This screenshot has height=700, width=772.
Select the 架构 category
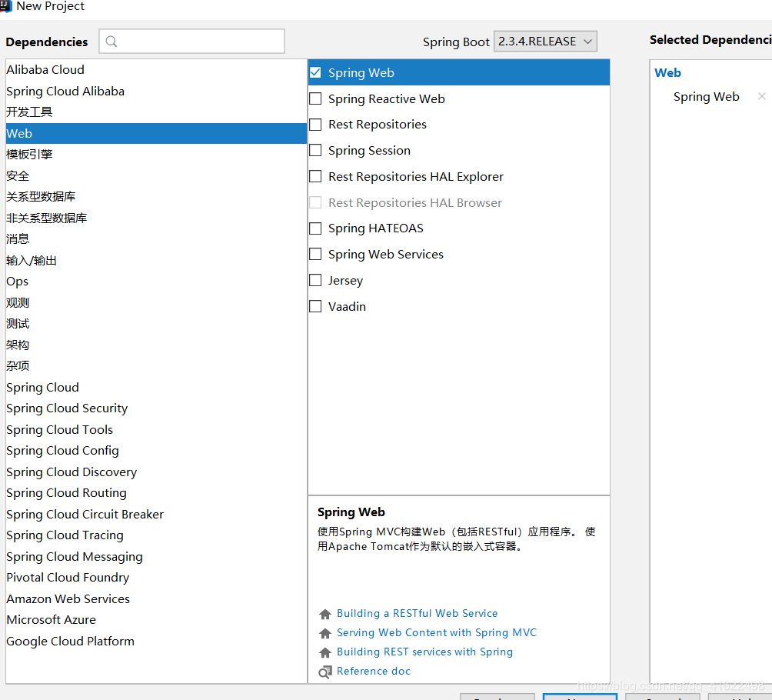[x=156, y=345]
